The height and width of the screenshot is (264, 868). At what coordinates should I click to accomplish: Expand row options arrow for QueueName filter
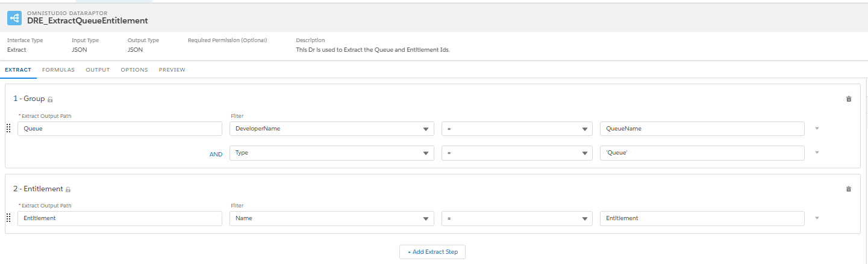pyautogui.click(x=817, y=128)
